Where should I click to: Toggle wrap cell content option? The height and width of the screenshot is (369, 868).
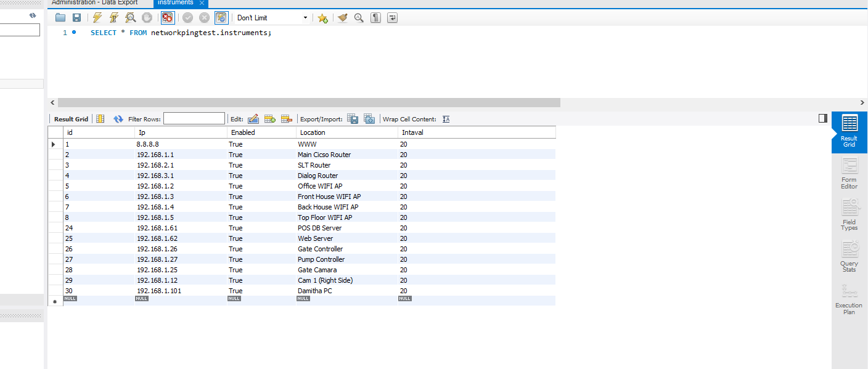(446, 119)
